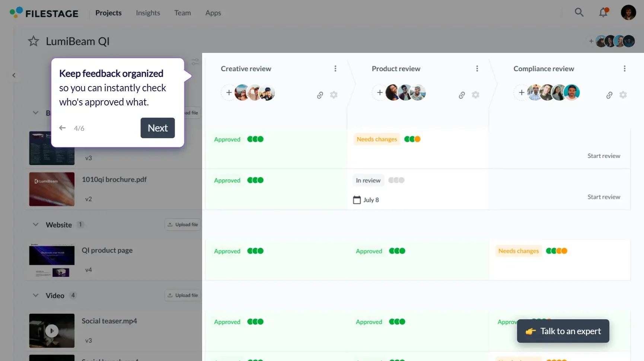Open Product review options menu

(477, 69)
